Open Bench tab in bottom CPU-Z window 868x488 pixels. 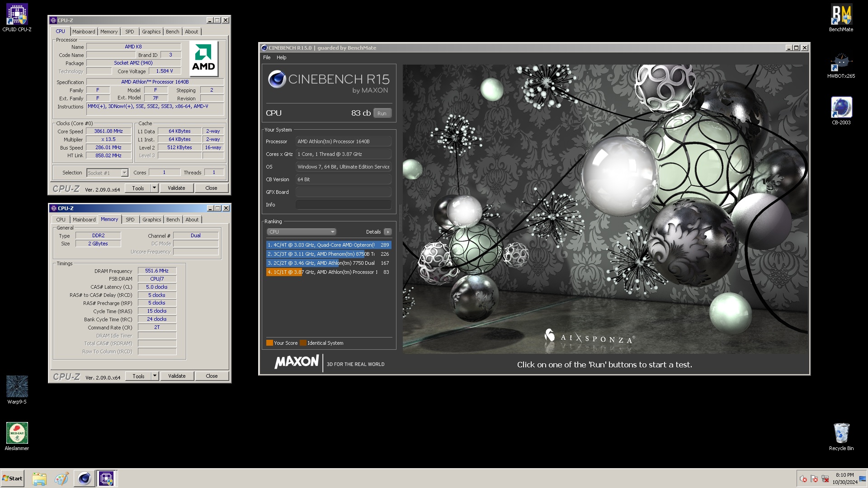[173, 220]
